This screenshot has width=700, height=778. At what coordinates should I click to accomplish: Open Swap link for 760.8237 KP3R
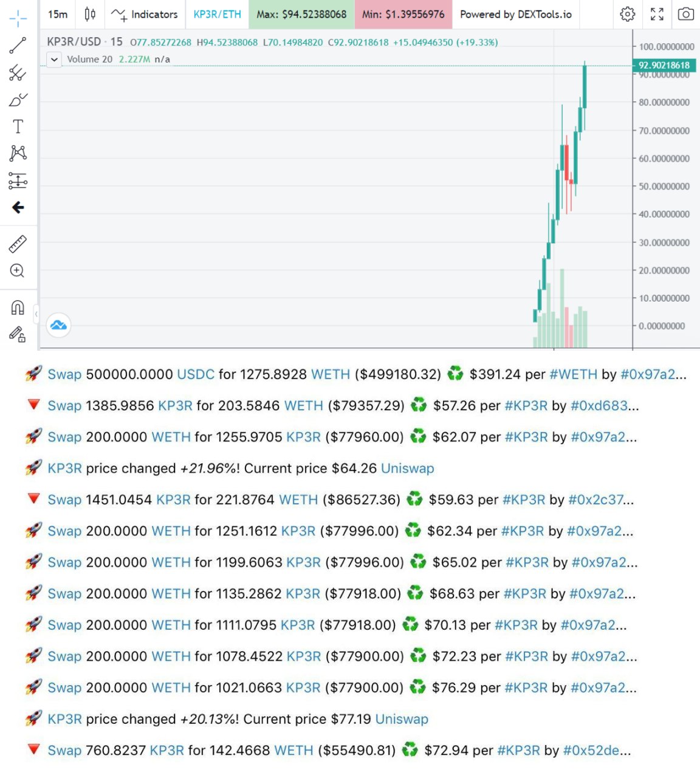click(x=64, y=750)
